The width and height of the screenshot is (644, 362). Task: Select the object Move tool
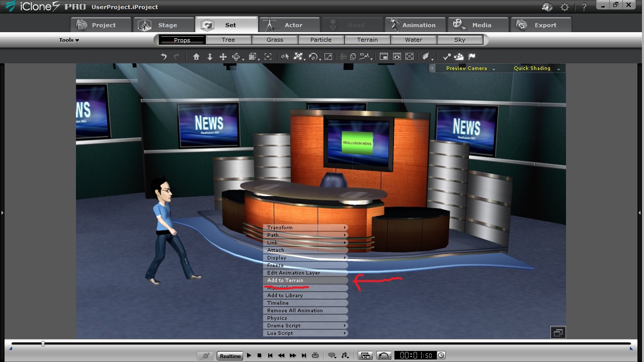point(298,56)
